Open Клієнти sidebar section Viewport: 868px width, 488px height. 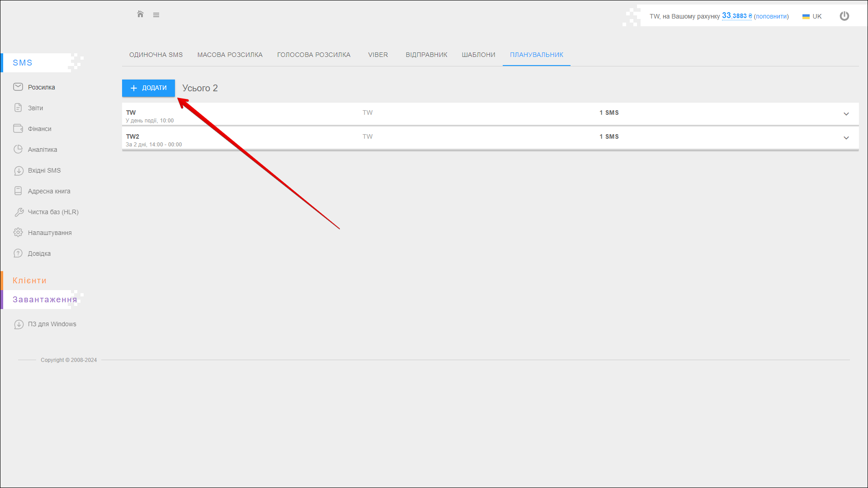click(x=29, y=281)
